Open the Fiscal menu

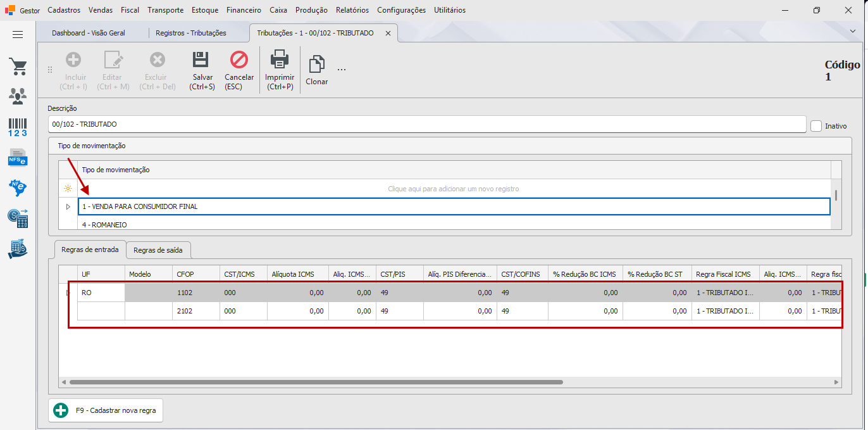point(130,10)
